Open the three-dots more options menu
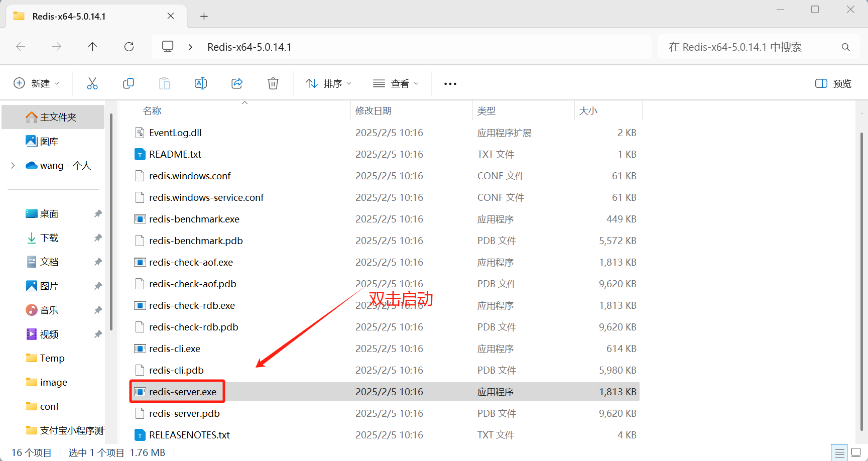Image resolution: width=868 pixels, height=461 pixels. (450, 83)
